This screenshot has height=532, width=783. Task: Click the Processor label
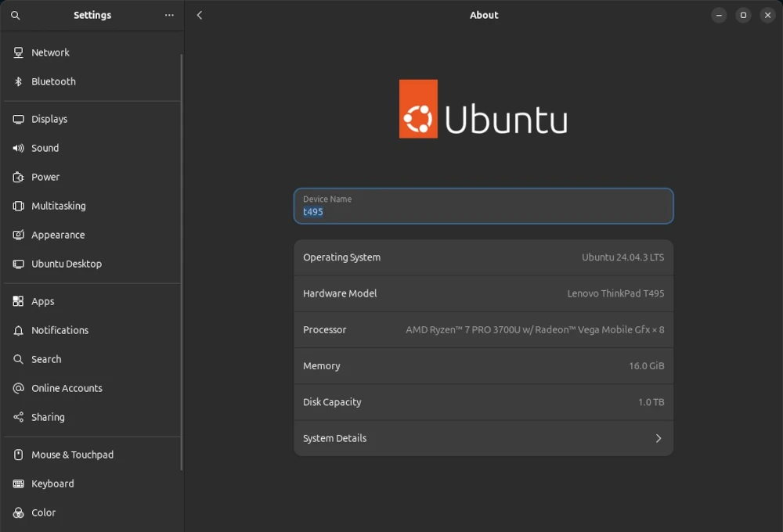coord(325,330)
